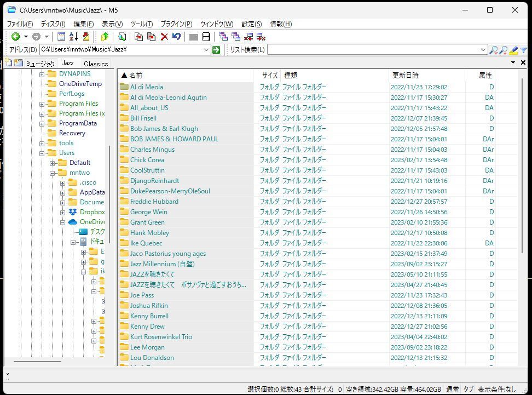This screenshot has width=532, height=395.
Task: Click the search downward magnifier icon
Action: tap(494, 50)
